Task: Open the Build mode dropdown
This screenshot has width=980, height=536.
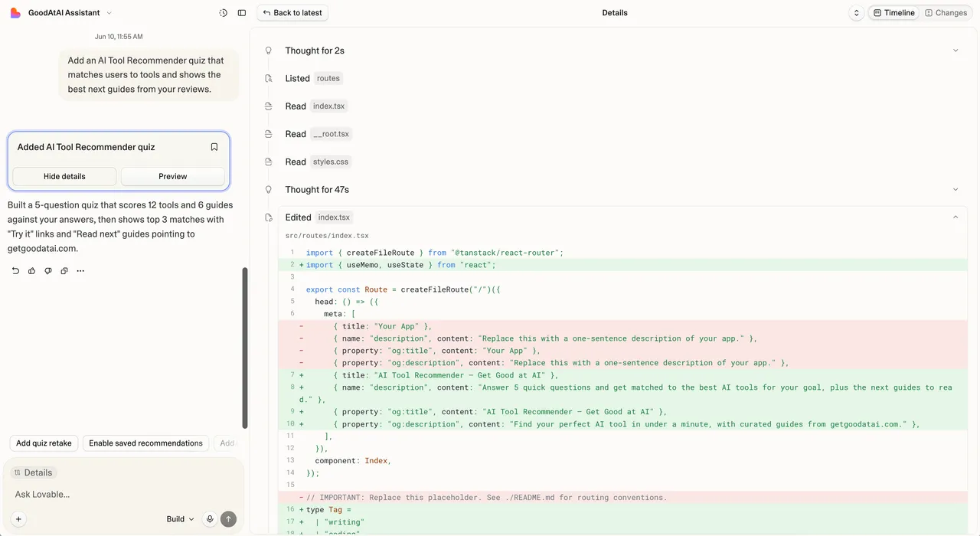Action: point(180,519)
